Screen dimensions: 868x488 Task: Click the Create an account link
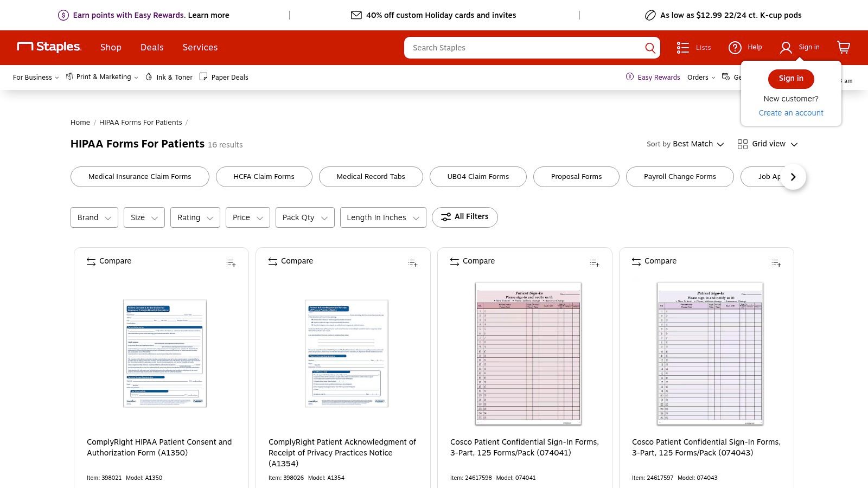[791, 113]
